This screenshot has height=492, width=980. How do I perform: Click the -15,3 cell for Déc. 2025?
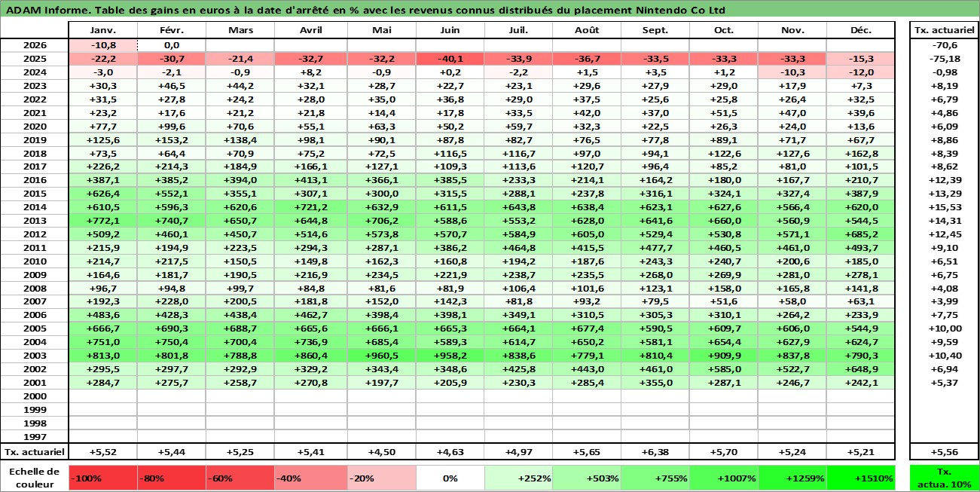860,59
